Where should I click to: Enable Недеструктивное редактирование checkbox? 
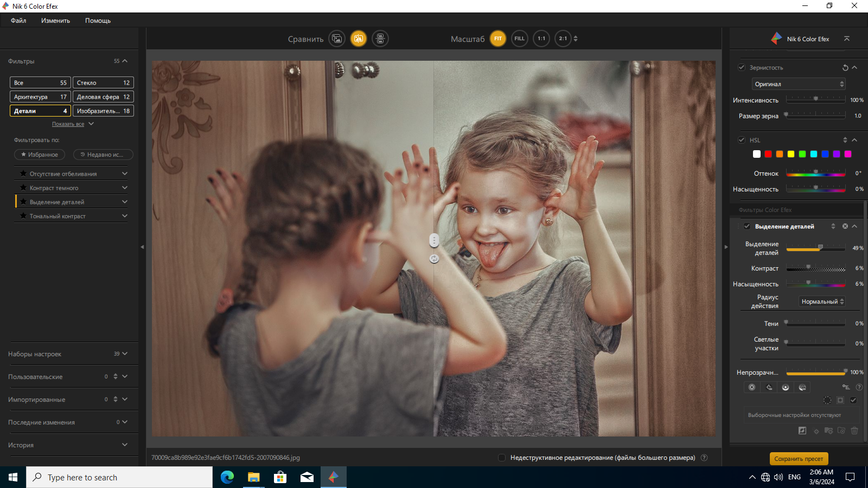point(502,458)
